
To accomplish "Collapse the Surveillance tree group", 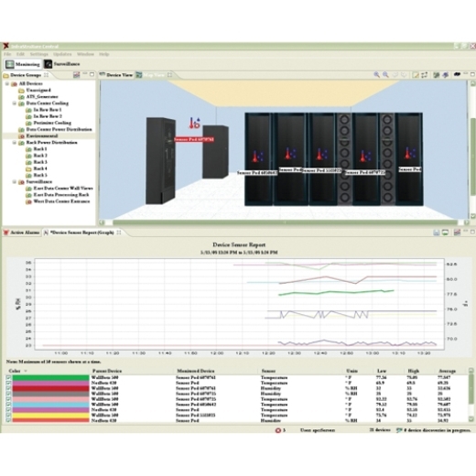I will (x=15, y=182).
